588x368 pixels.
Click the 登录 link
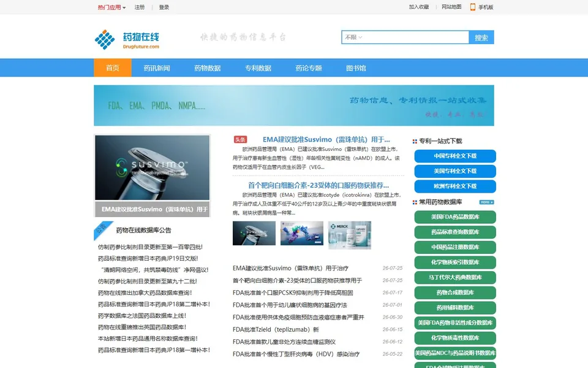click(164, 7)
